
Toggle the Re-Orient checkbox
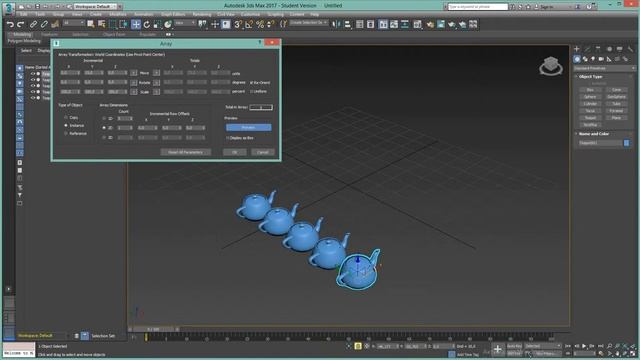coord(251,82)
